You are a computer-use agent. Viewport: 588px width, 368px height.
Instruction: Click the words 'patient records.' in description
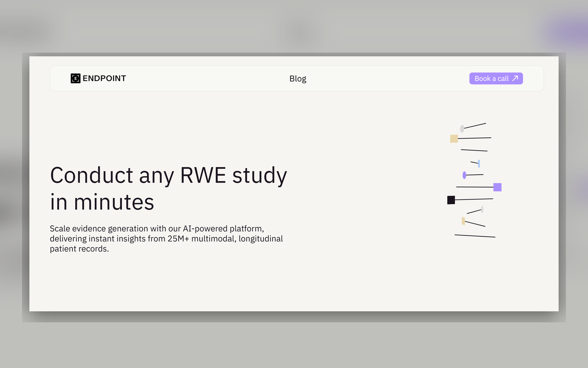[x=79, y=249]
